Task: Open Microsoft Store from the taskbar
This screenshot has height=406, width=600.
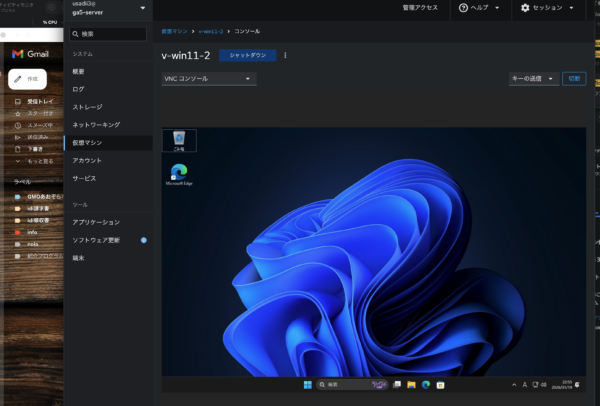Action: (x=439, y=384)
